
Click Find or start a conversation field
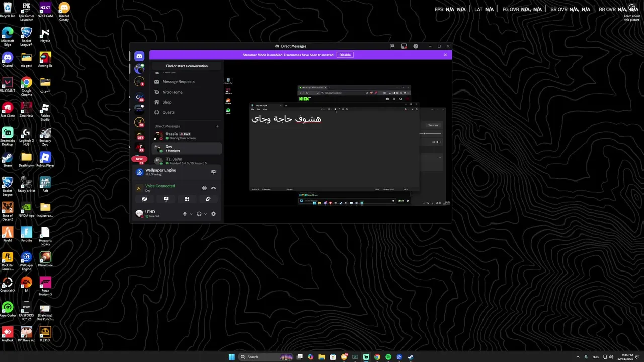tap(187, 66)
